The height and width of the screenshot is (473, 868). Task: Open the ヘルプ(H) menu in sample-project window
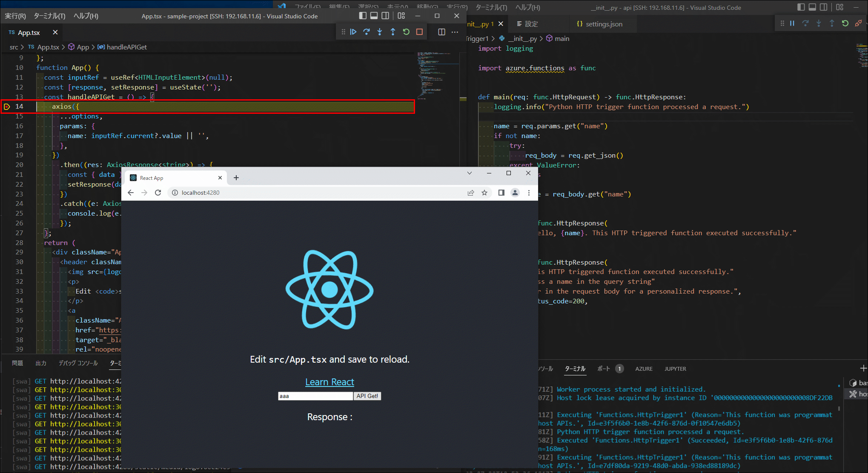[86, 16]
